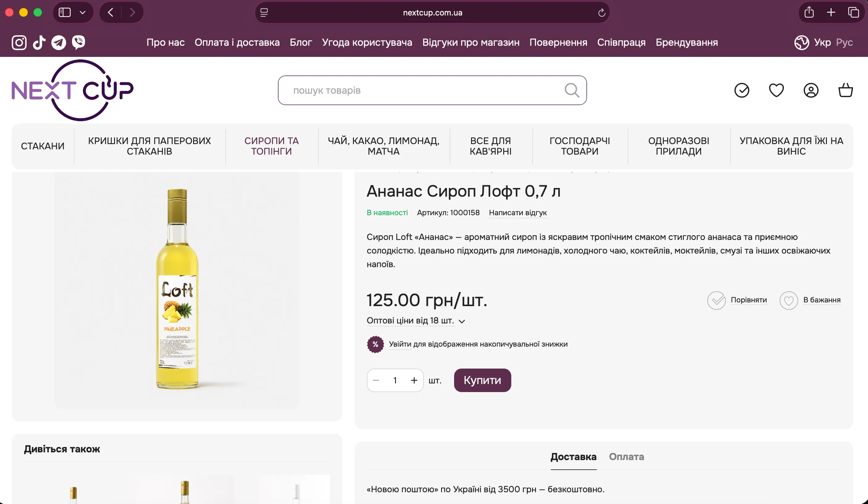Open УПАКОВКА ДЛЯ ЇЖІ НА ВИНІС category

pyautogui.click(x=791, y=146)
